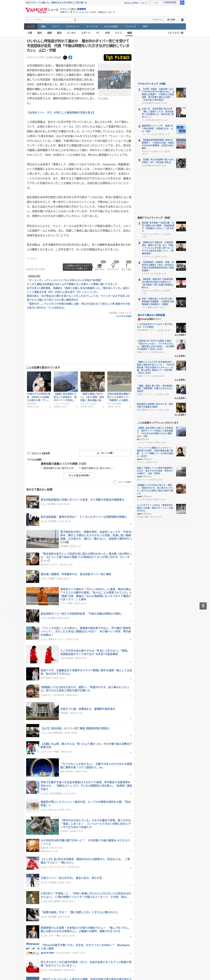Click the 学びがある reaction icon
The width and height of the screenshot is (210, 980).
tap(100, 266)
